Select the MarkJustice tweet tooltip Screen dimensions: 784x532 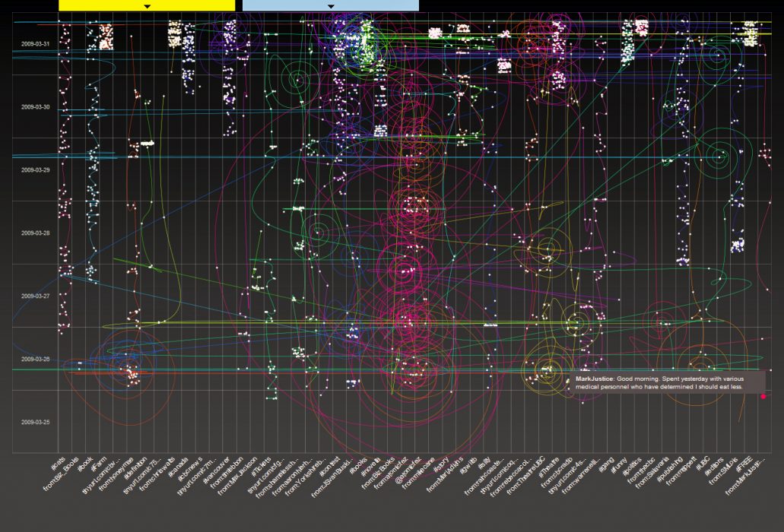[659, 382]
